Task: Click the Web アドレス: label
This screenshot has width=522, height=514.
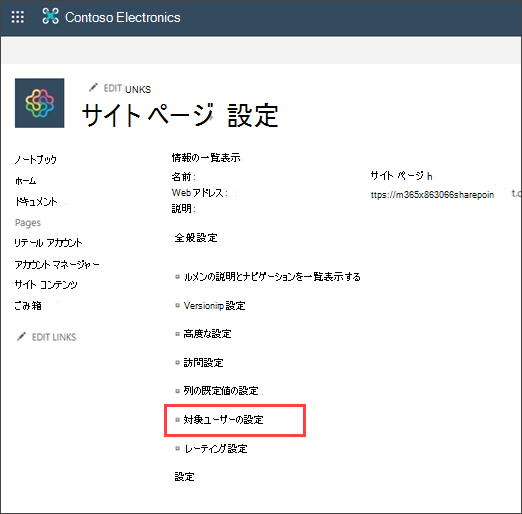Action: click(200, 193)
